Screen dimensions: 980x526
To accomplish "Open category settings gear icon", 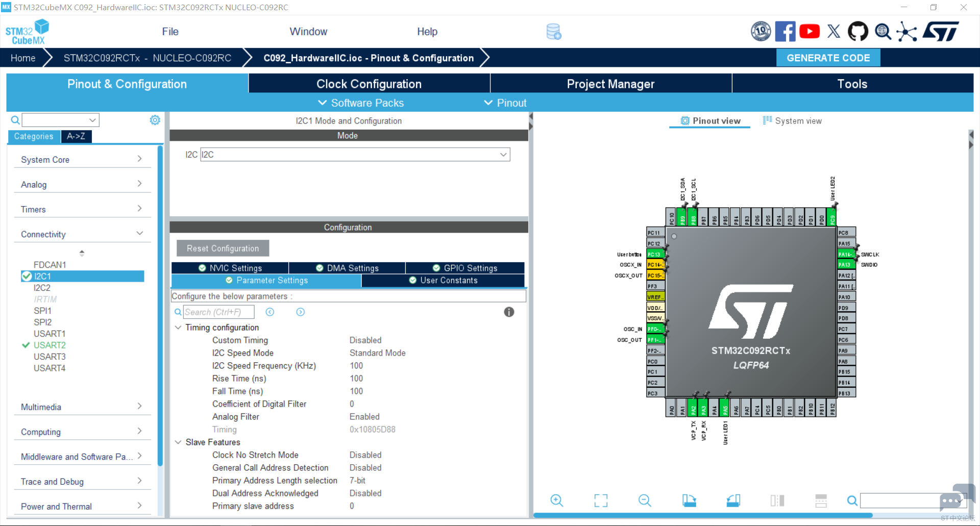I will (x=155, y=120).
